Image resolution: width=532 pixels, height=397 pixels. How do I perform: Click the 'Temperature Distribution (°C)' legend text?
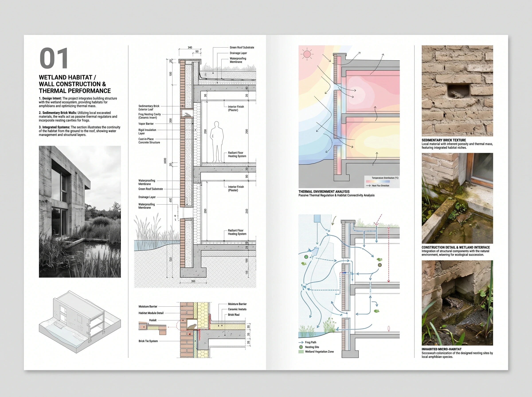(385, 178)
